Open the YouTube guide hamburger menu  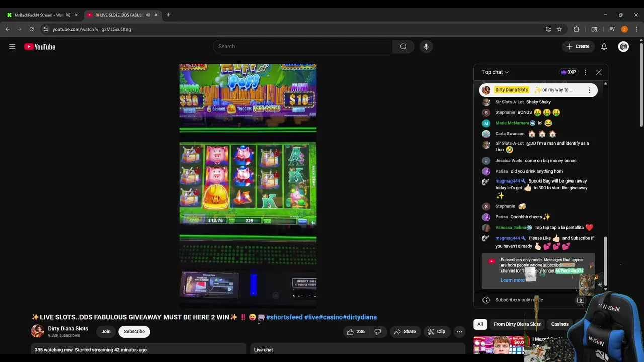[12, 47]
